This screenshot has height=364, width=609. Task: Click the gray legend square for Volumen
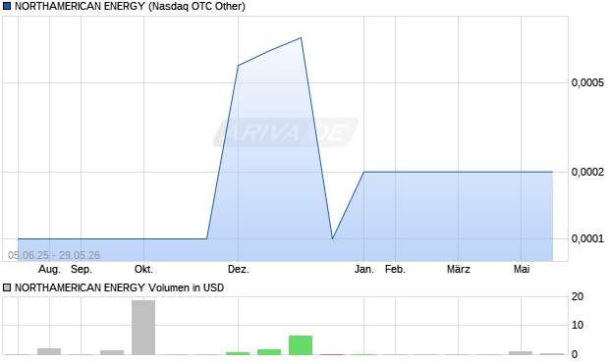click(7, 287)
